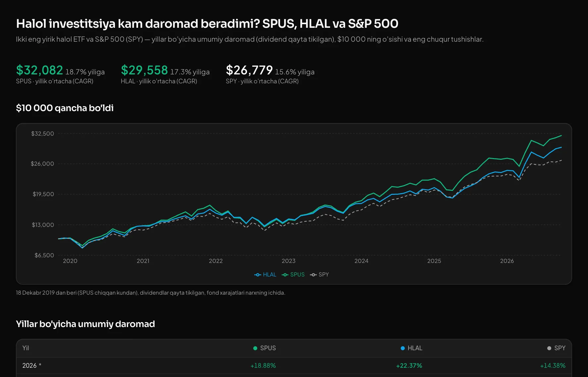Click the page title about Halol investitsiya
Viewport: 588px width, 377px height.
207,24
